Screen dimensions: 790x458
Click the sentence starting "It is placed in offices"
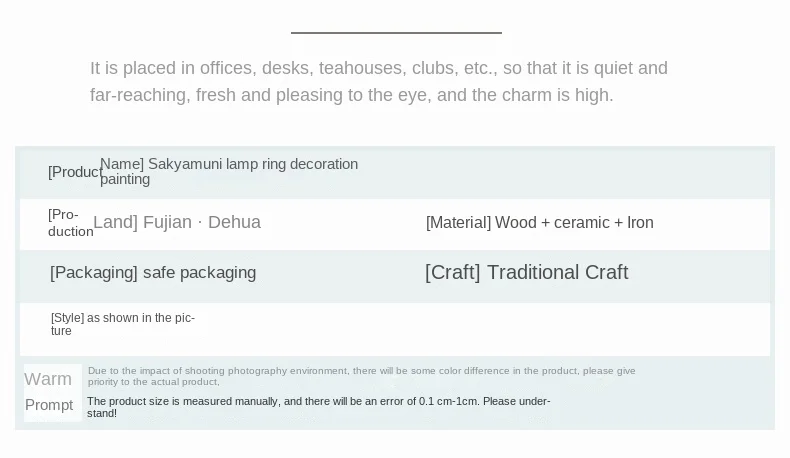pyautogui.click(x=378, y=68)
